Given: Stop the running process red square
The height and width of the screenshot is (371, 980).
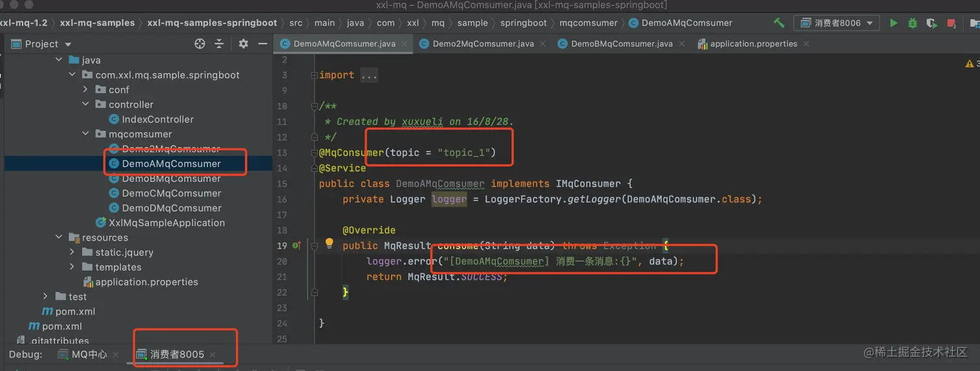Looking at the screenshot, I should point(951,23).
